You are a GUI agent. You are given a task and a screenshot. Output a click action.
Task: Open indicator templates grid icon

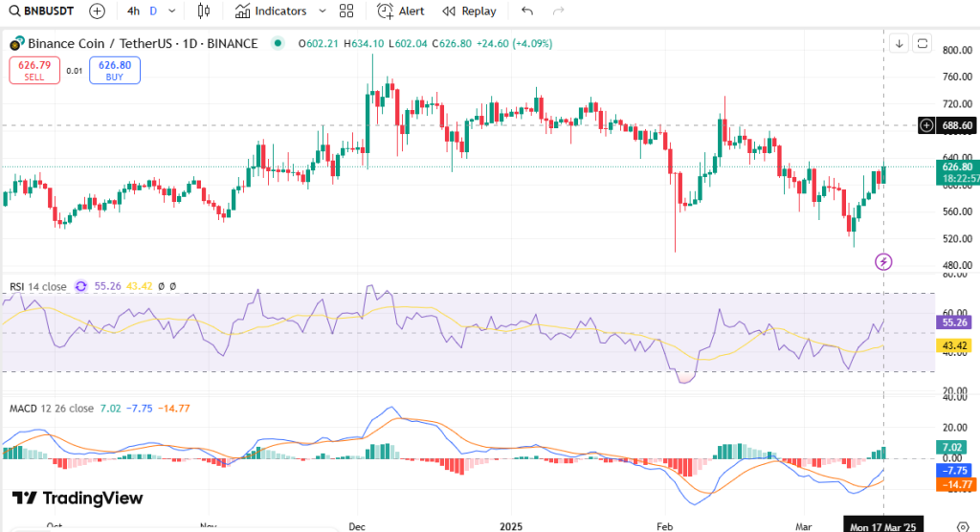click(346, 11)
